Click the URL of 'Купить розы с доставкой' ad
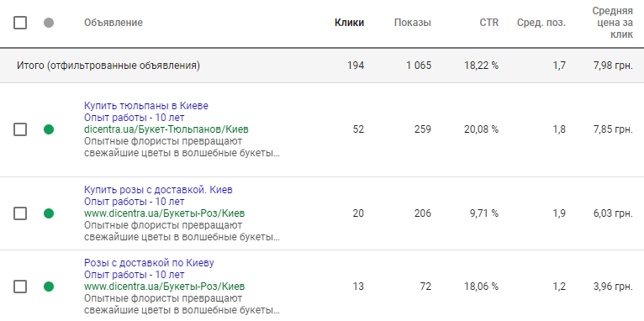The width and height of the screenshot is (644, 321). 164,213
